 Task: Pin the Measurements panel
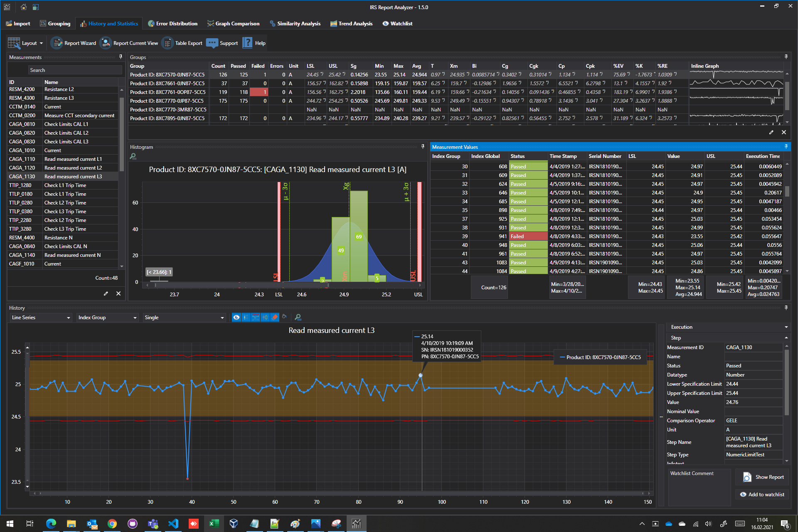coord(121,57)
